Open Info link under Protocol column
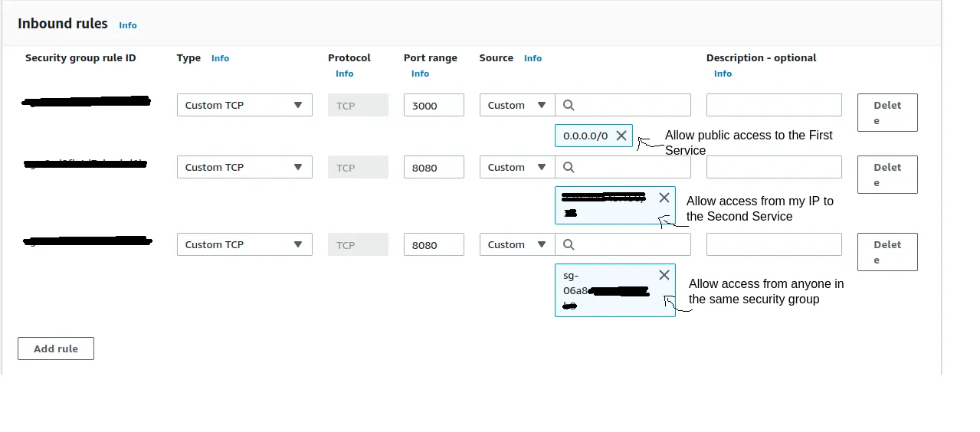The height and width of the screenshot is (432, 980). pyautogui.click(x=345, y=74)
